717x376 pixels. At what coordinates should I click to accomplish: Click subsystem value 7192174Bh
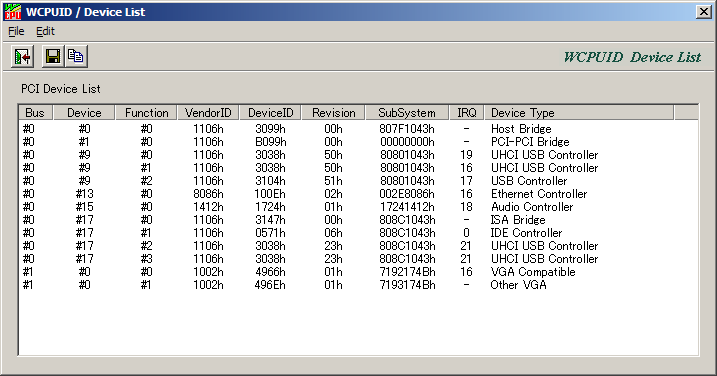(x=407, y=272)
